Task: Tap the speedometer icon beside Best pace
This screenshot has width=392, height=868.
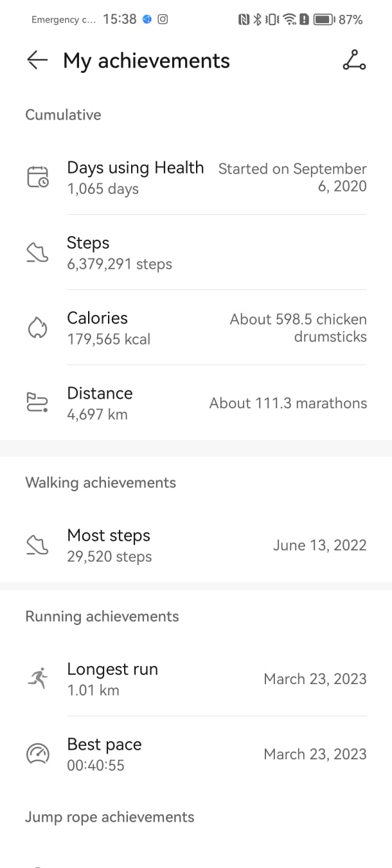Action: pyautogui.click(x=37, y=754)
